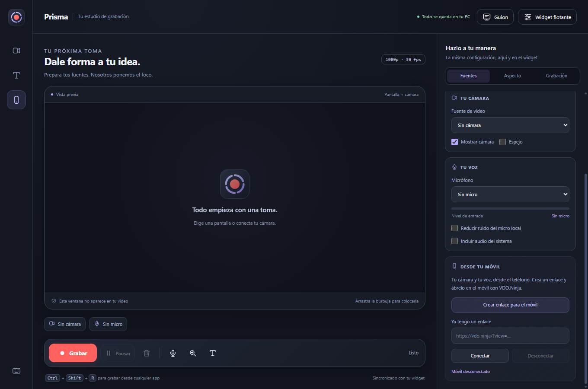588x389 pixels.
Task: Select the text tool in recording bar
Action: point(213,353)
